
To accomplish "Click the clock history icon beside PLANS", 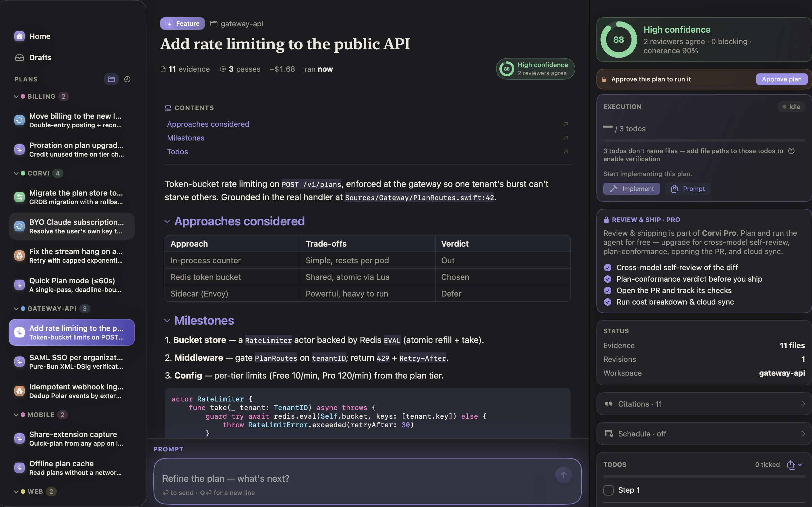I will (127, 79).
